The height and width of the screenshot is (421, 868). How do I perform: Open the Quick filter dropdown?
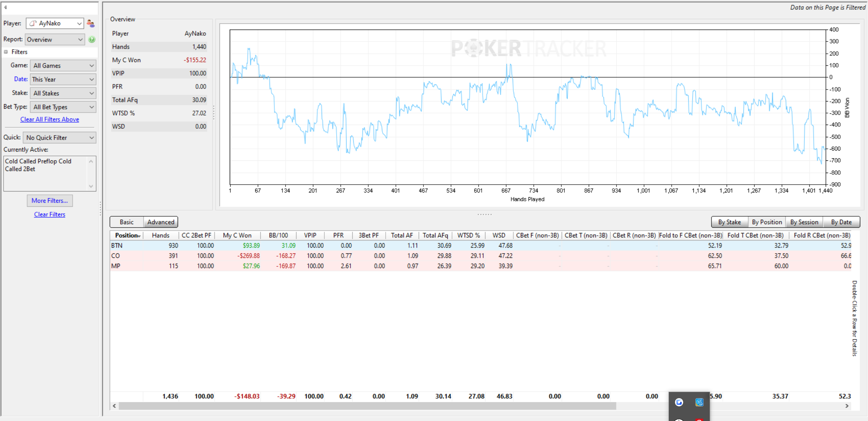click(x=60, y=138)
